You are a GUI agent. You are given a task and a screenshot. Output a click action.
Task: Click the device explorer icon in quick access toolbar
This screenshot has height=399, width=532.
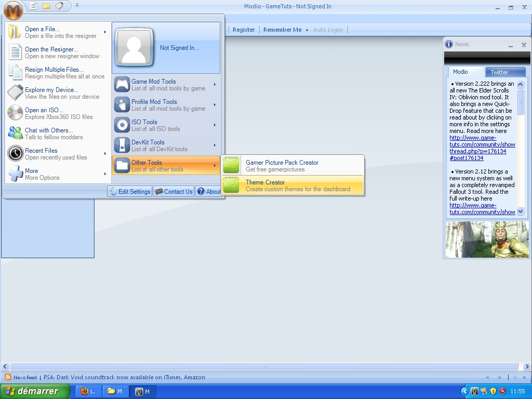59,6
